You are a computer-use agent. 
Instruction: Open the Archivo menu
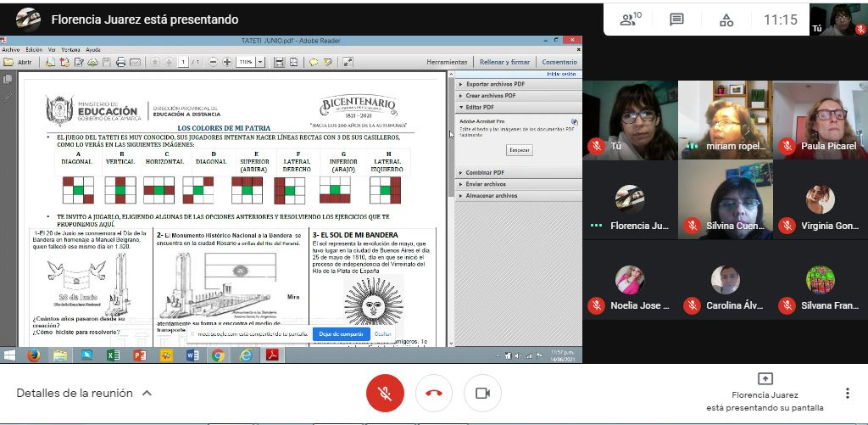click(x=10, y=50)
